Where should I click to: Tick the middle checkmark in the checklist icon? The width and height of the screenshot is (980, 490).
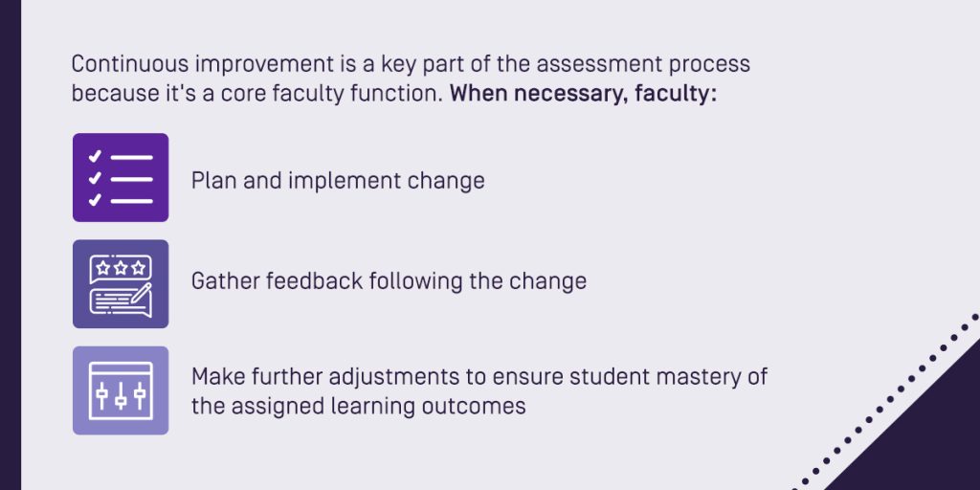95,178
